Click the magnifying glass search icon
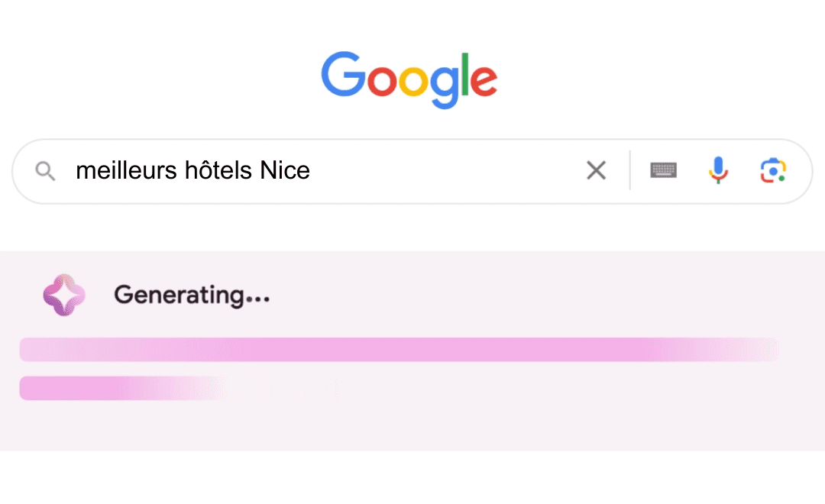825x504 pixels. 45,171
